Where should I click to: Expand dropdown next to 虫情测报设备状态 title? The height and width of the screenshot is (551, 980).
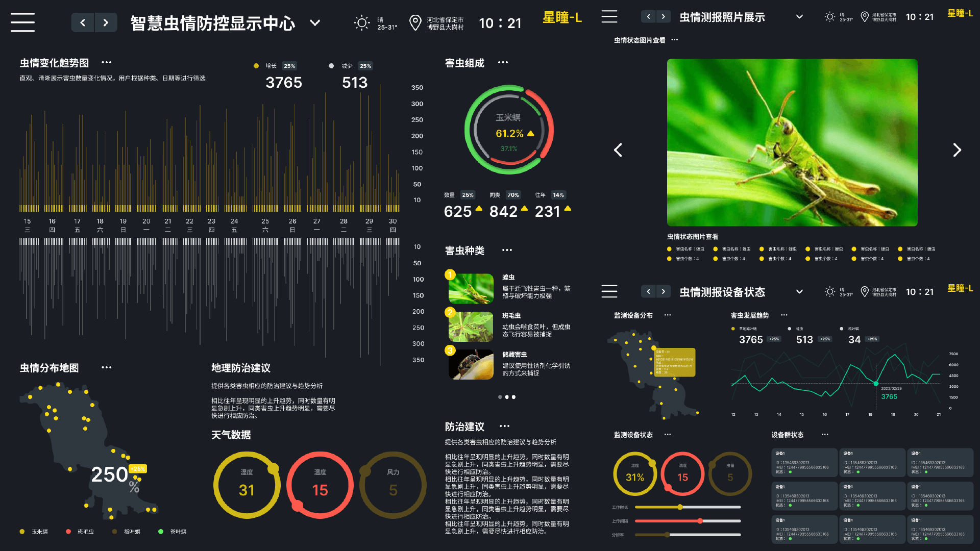(x=799, y=292)
